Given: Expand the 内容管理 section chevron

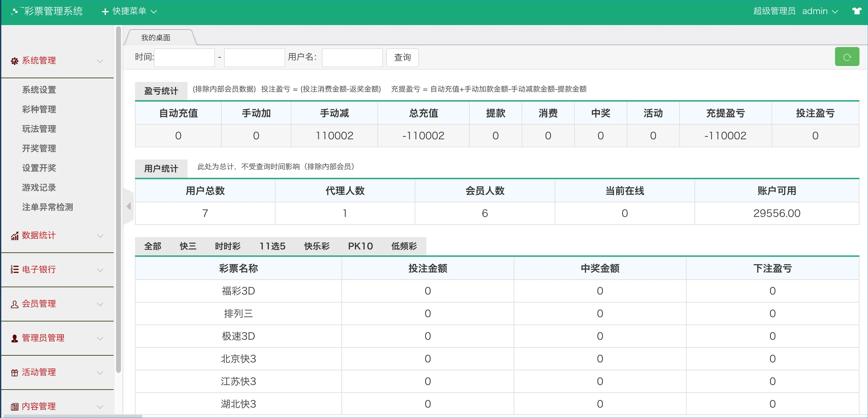Looking at the screenshot, I should pos(100,406).
